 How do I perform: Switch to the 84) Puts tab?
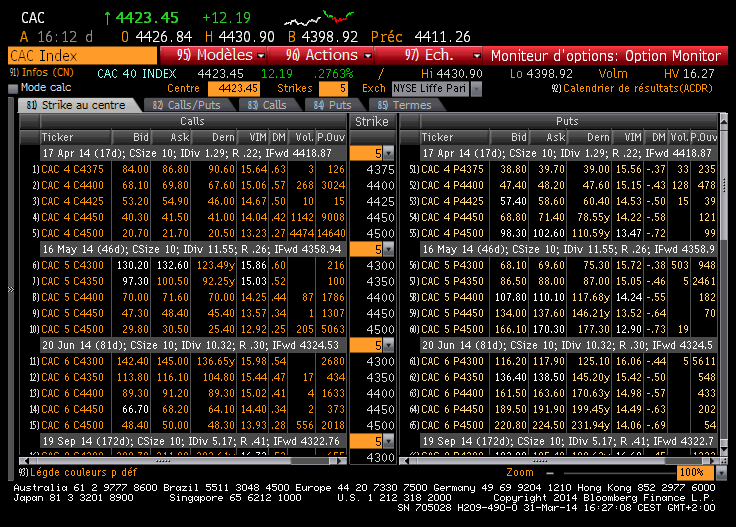coord(332,105)
